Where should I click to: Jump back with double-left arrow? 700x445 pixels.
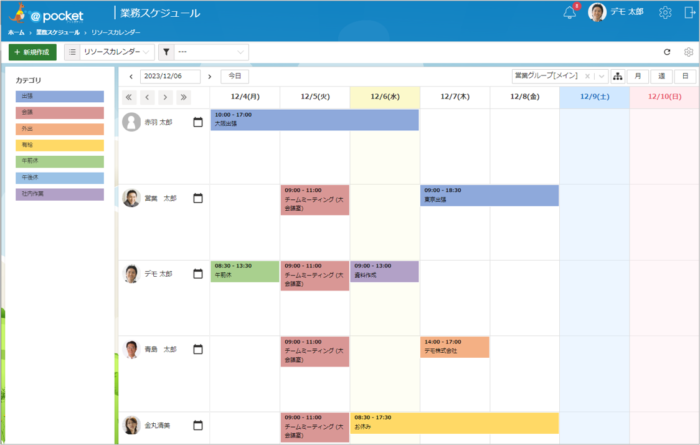tap(129, 97)
